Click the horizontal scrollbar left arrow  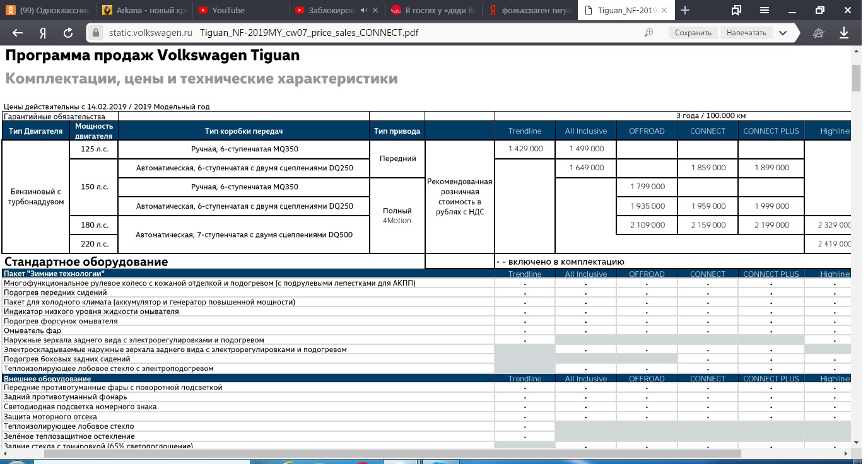[4, 453]
